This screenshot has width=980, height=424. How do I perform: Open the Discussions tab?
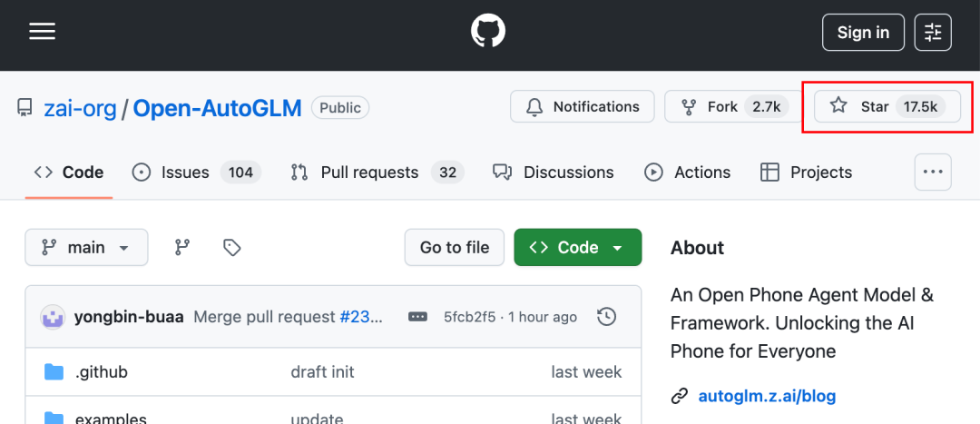tap(554, 172)
